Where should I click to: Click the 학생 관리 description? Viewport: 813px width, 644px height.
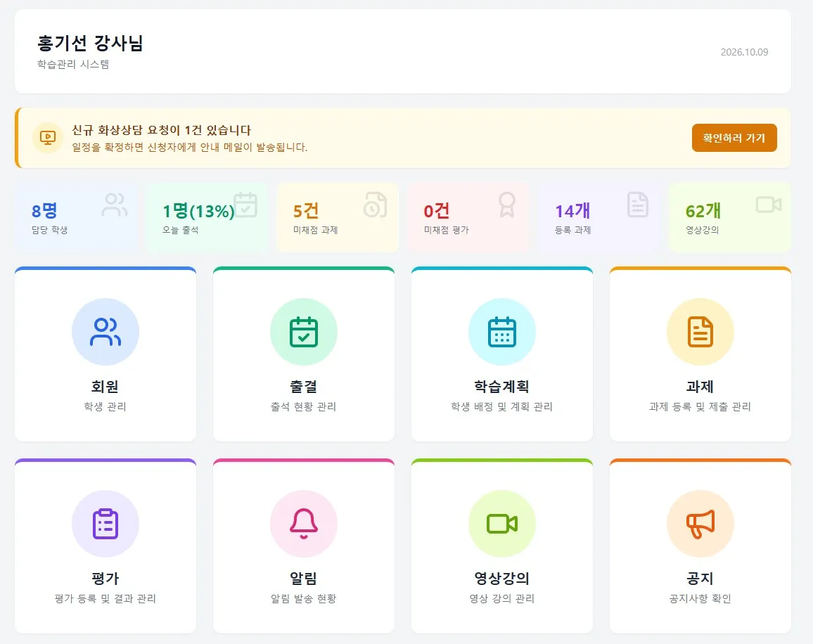pyautogui.click(x=105, y=406)
